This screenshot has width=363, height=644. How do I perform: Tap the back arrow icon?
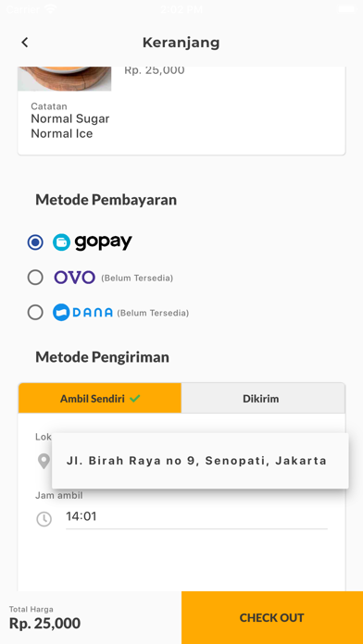pos(25,43)
